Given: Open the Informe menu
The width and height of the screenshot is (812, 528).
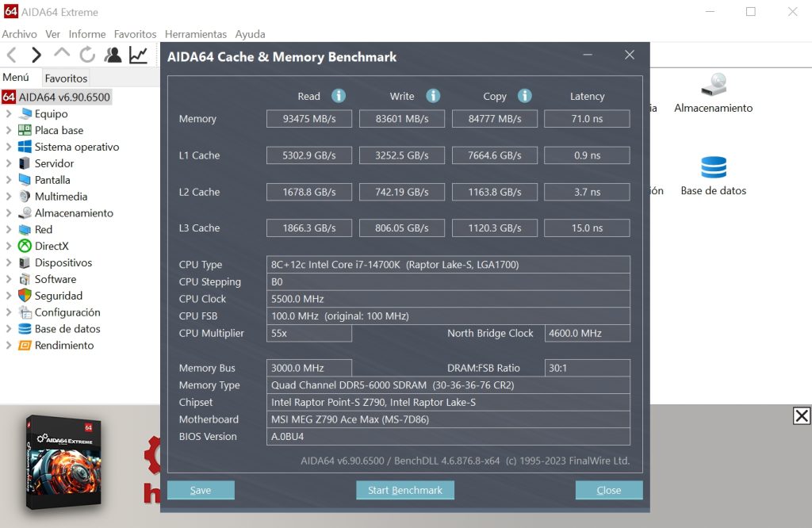Looking at the screenshot, I should pos(87,34).
